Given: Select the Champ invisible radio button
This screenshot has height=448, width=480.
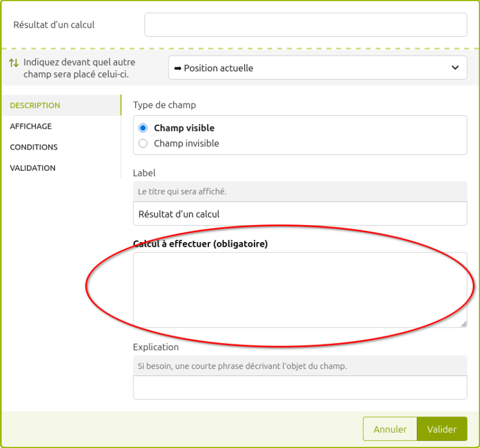Looking at the screenshot, I should [x=143, y=143].
